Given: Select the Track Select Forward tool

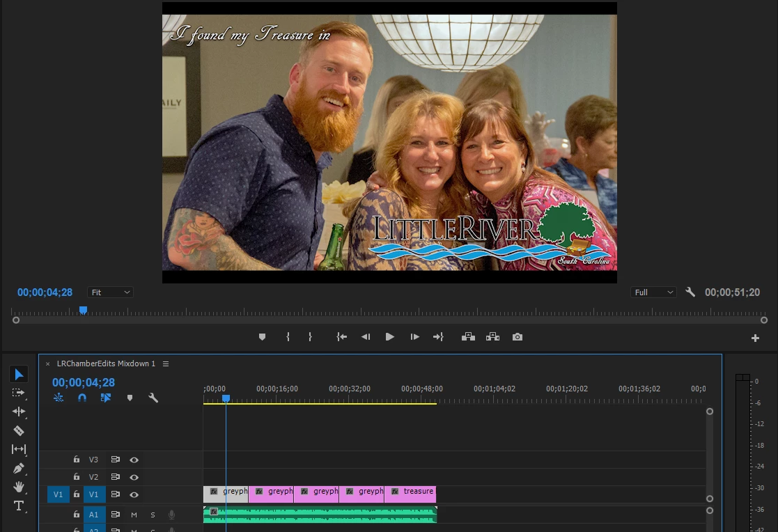Looking at the screenshot, I should pos(18,393).
